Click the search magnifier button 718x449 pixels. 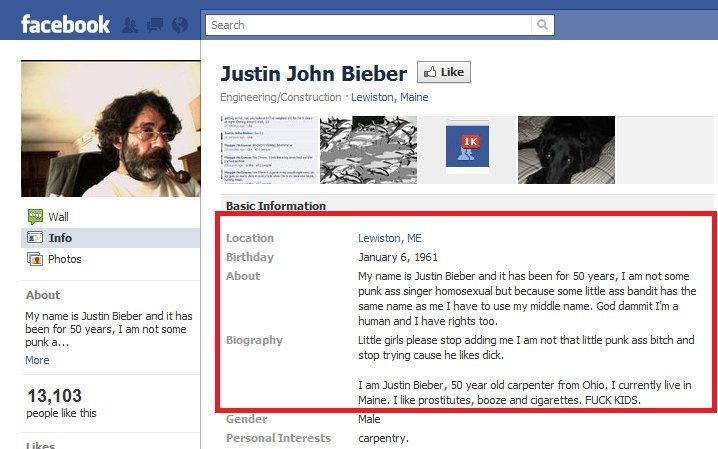542,25
